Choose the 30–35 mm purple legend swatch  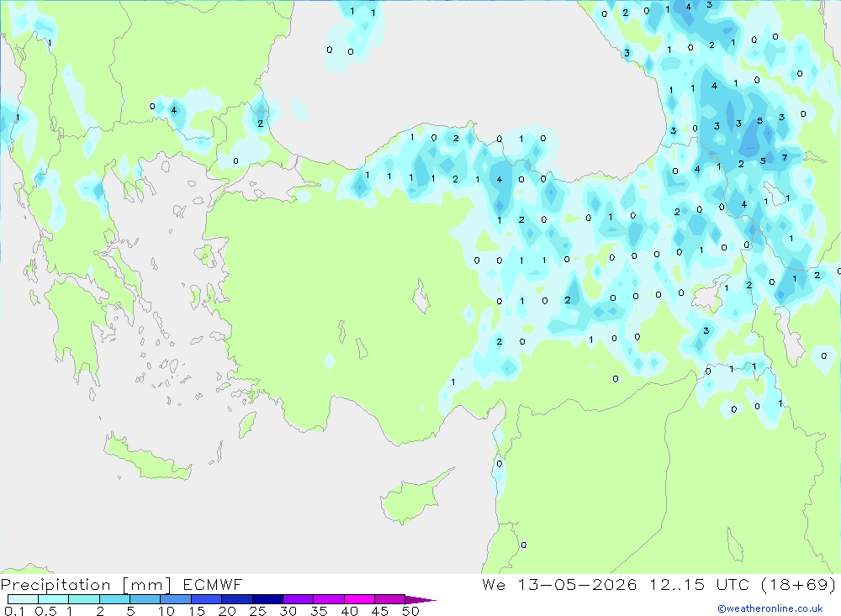298,599
